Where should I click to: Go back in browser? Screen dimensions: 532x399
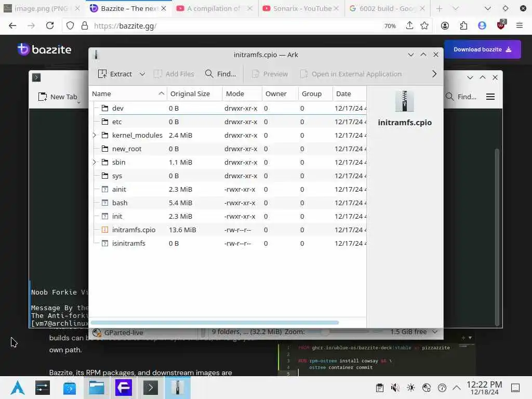12,26
